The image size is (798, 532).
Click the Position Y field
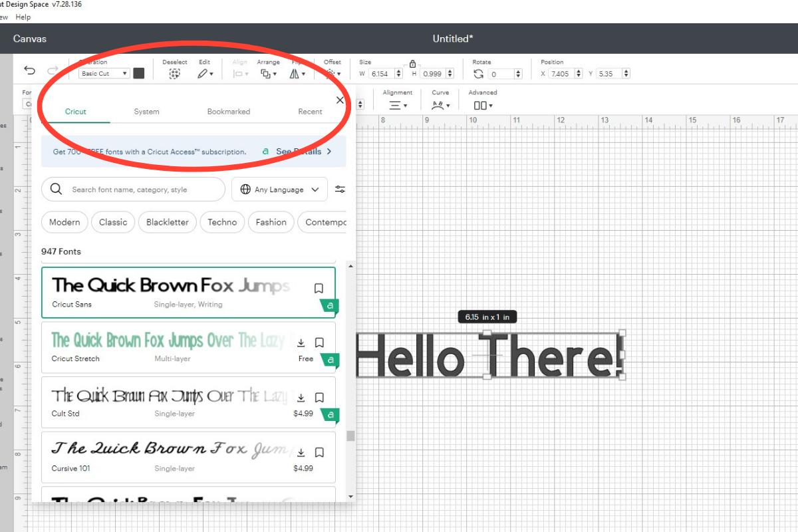608,74
